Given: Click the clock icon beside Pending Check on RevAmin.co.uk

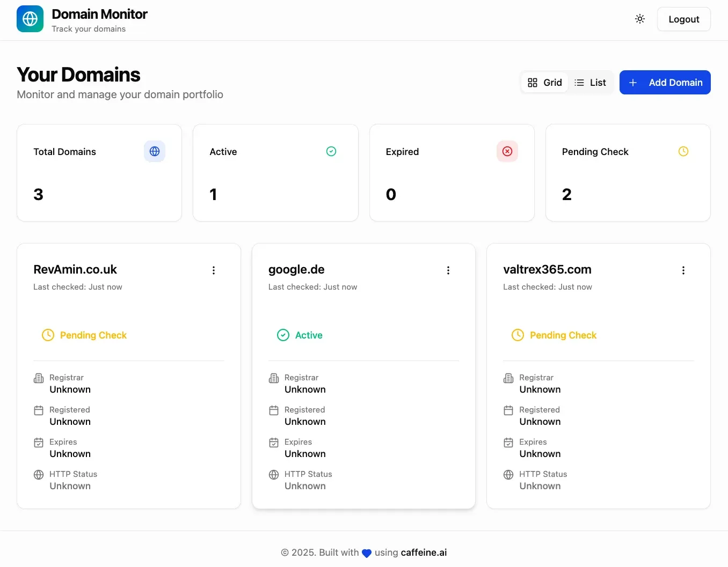Looking at the screenshot, I should (48, 335).
